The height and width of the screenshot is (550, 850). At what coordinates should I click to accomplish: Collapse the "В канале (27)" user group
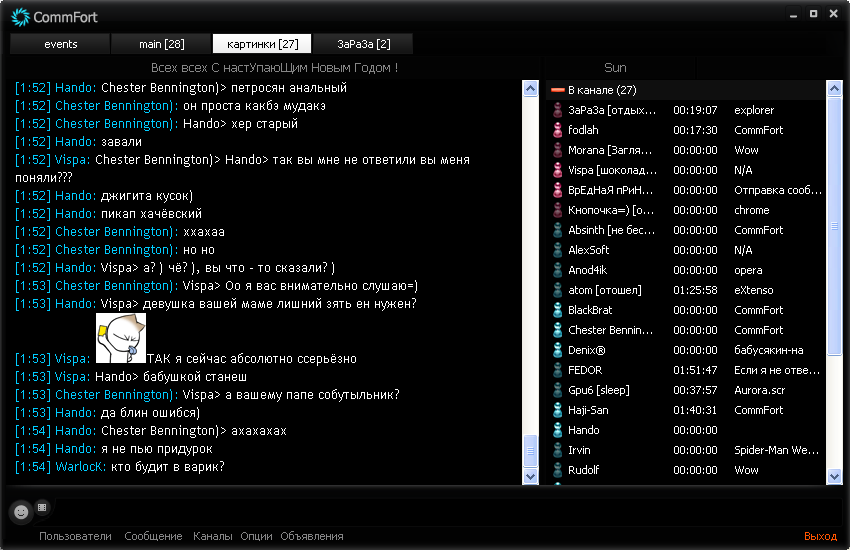tap(558, 90)
